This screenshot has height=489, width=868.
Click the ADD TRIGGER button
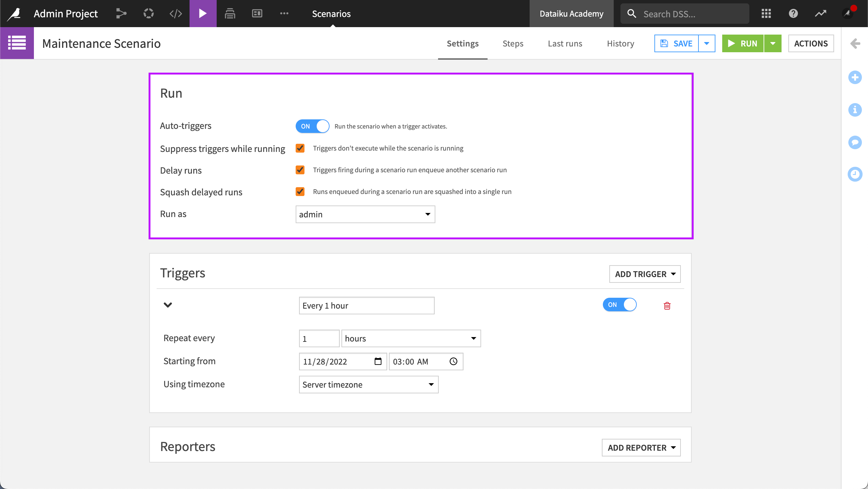click(x=645, y=274)
